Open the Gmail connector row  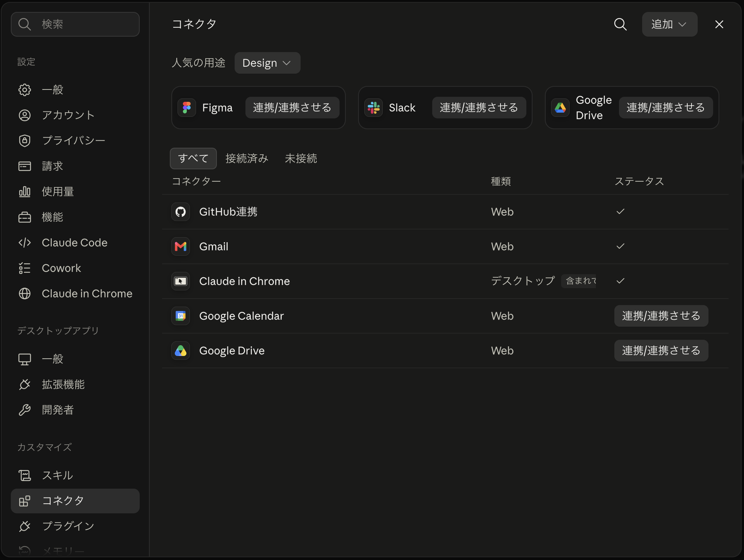point(445,246)
